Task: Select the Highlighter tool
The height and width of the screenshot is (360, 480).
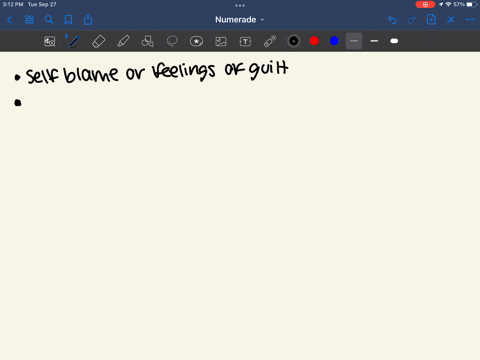Action: (123, 41)
